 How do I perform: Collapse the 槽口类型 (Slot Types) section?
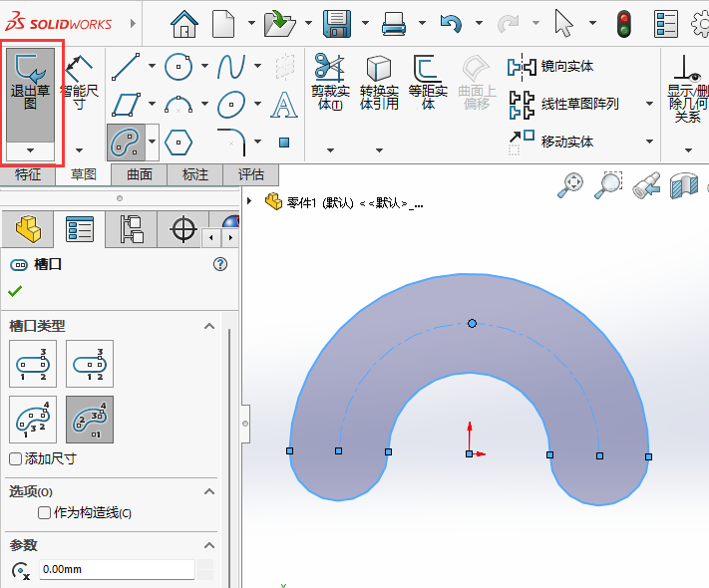pos(208,326)
